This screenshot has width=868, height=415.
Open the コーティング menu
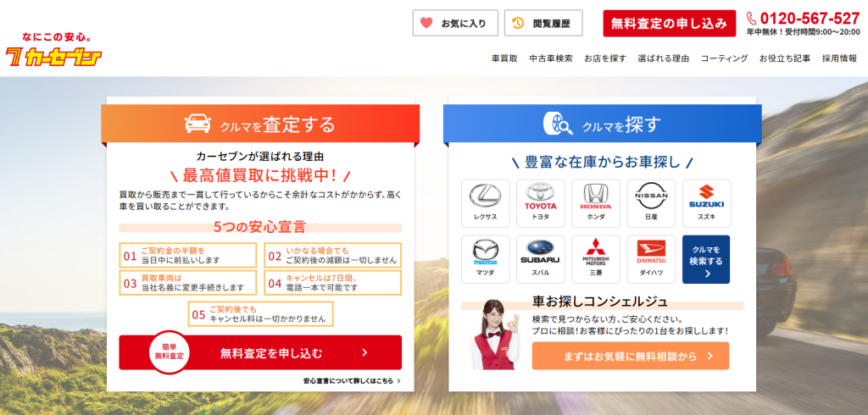pos(724,58)
